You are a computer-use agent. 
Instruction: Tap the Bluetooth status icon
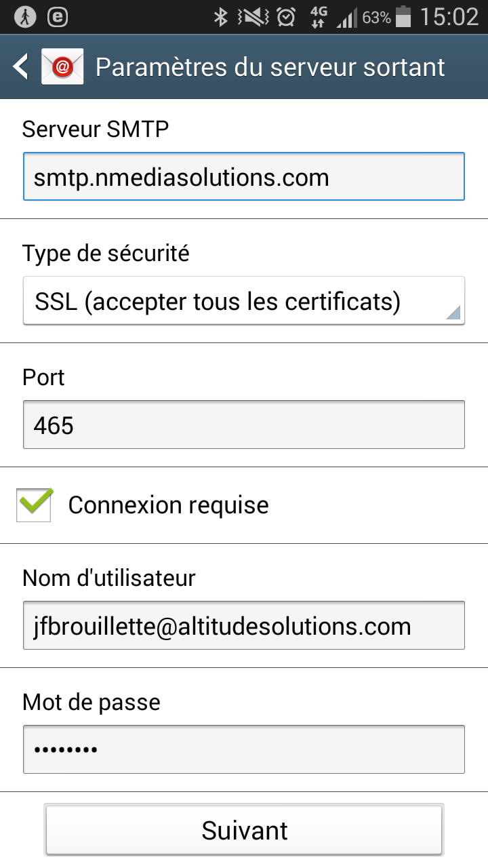pos(220,17)
